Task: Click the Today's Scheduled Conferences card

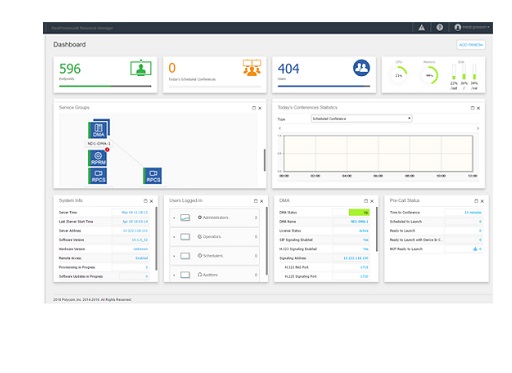Action: click(x=215, y=75)
